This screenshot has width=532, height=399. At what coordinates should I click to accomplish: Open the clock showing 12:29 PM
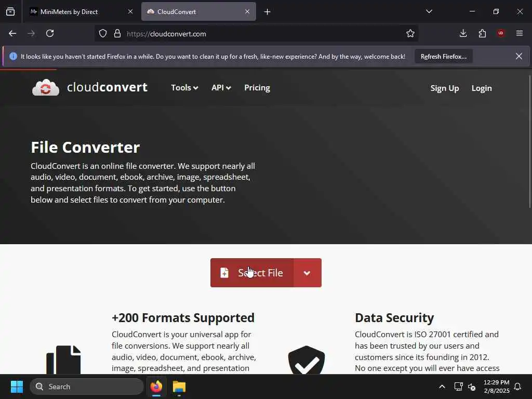(x=496, y=387)
